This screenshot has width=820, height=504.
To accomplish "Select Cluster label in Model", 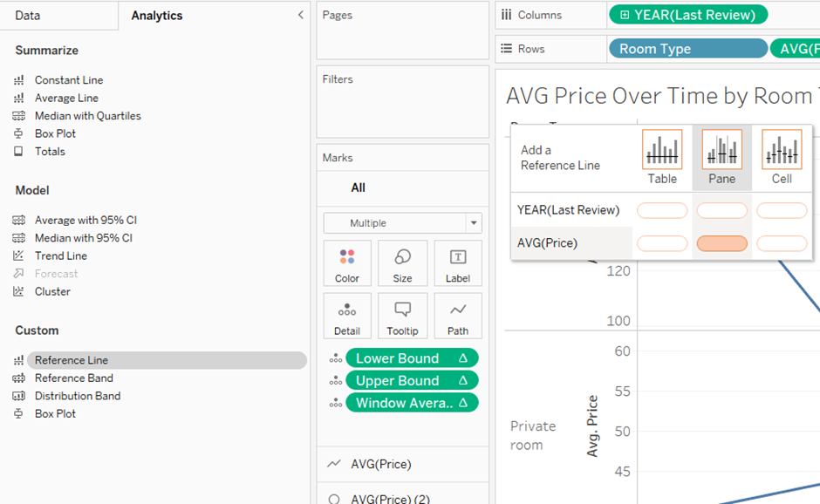I will [x=52, y=292].
